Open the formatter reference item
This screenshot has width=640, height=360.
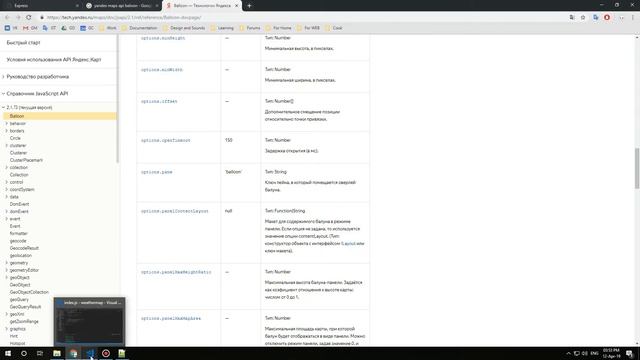pos(19,233)
